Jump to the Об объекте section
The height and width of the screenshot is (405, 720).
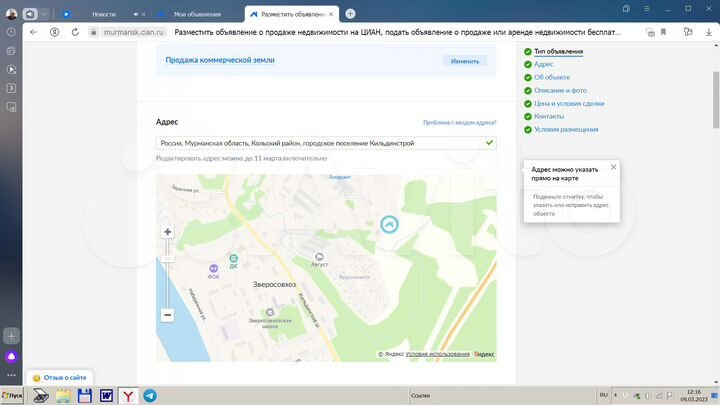point(552,77)
